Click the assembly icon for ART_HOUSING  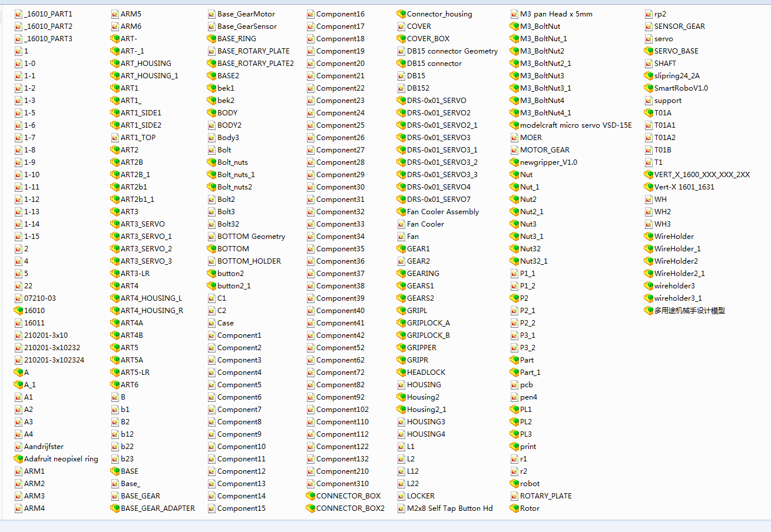[115, 64]
